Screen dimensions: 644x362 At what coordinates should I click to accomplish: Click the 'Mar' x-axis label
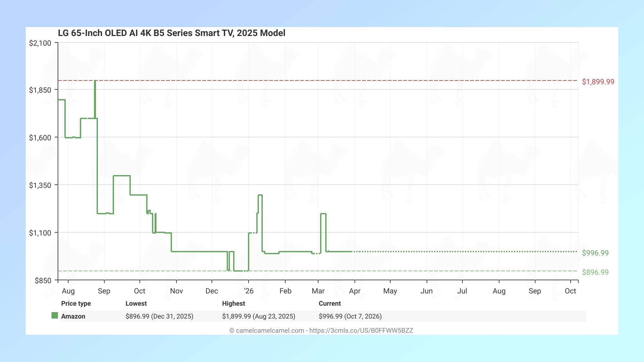click(318, 291)
